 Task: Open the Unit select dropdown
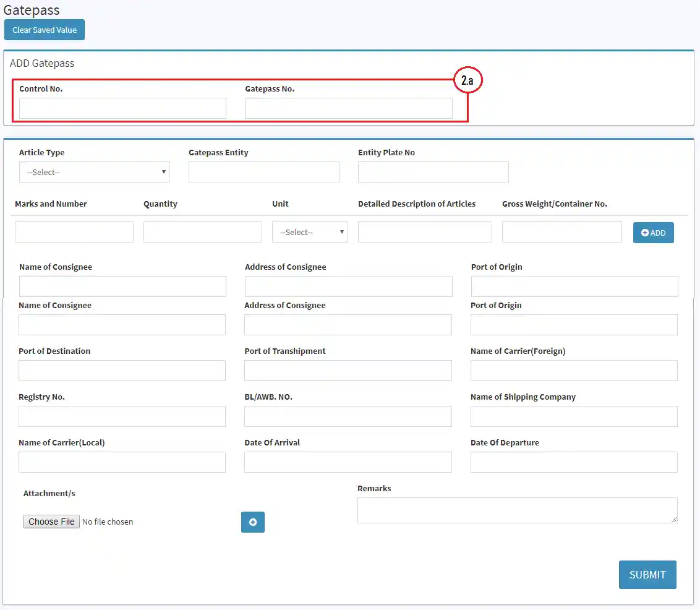pyautogui.click(x=310, y=232)
